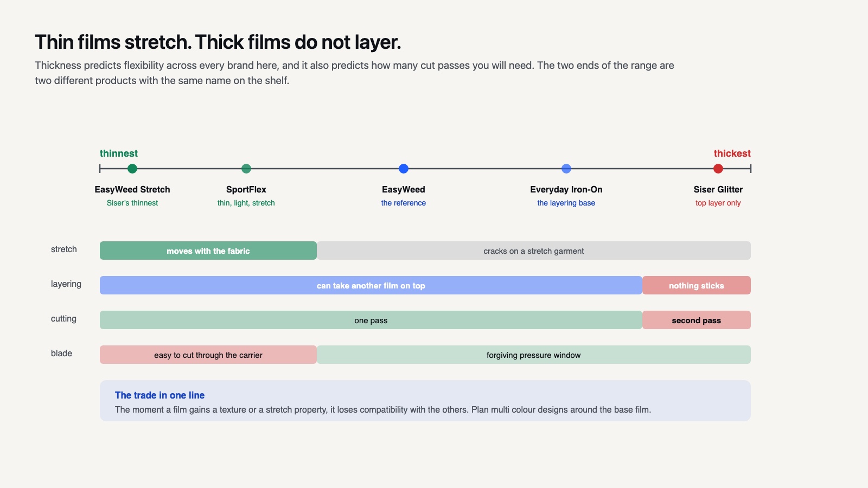Click the 'Everyday Iron-On' product name
This screenshot has width=868, height=488.
click(566, 189)
